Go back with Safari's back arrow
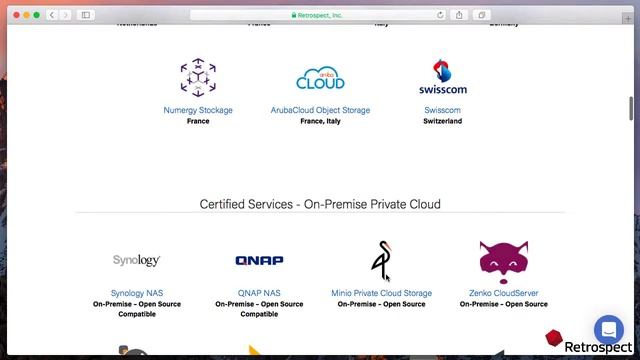 coord(52,15)
